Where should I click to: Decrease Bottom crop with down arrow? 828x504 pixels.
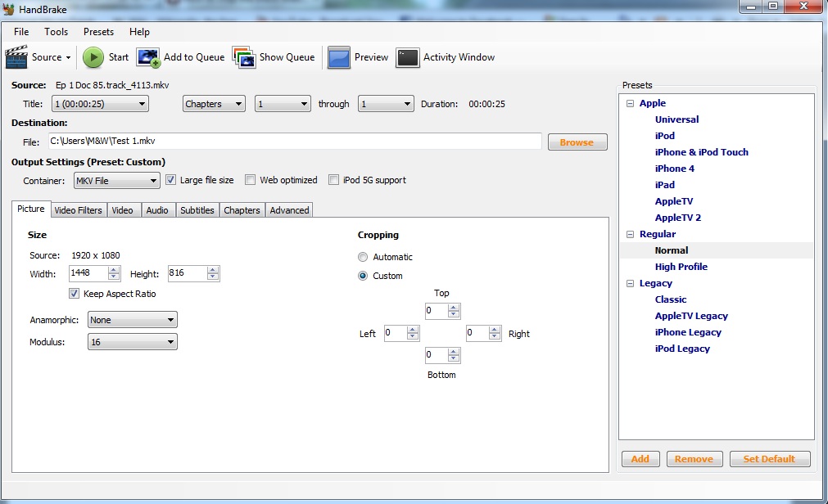pyautogui.click(x=454, y=359)
